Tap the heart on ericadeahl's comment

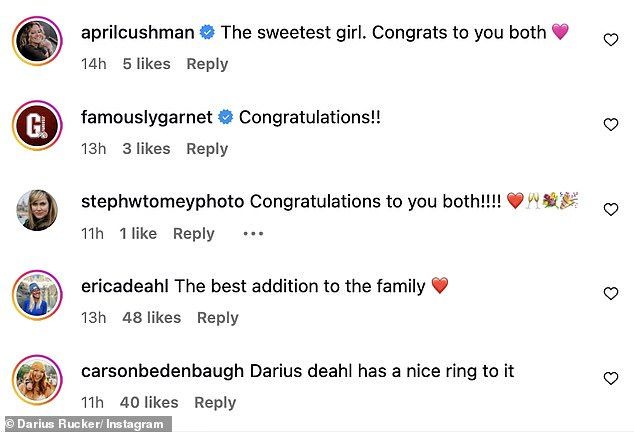click(611, 294)
